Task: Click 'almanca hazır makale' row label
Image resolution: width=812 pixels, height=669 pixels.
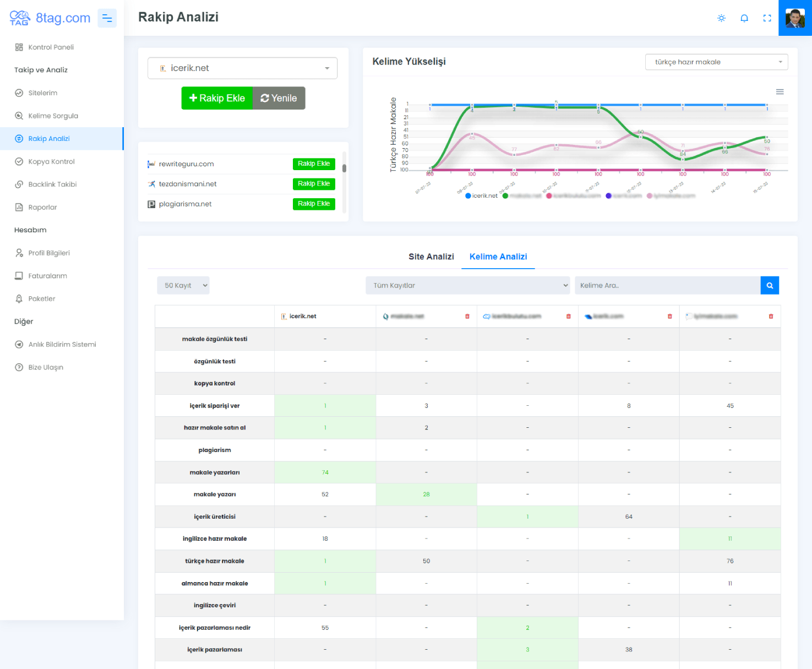Action: coord(215,584)
